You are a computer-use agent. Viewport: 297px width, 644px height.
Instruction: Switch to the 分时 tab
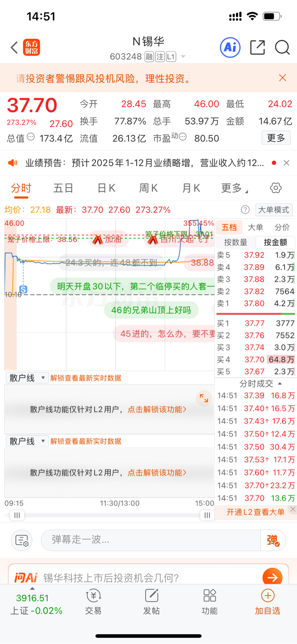[x=21, y=188]
